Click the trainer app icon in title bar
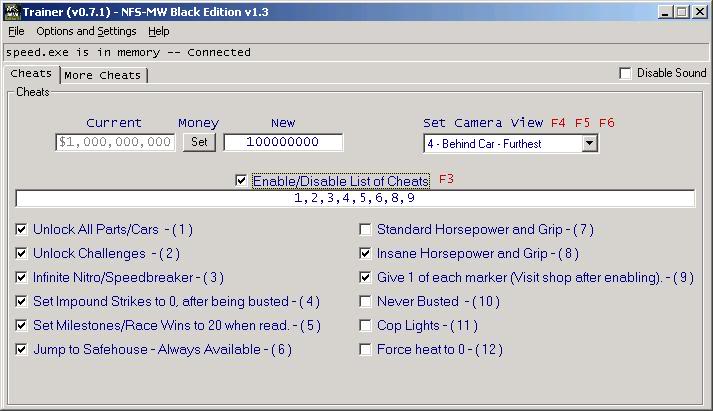The image size is (713, 411). (11, 11)
